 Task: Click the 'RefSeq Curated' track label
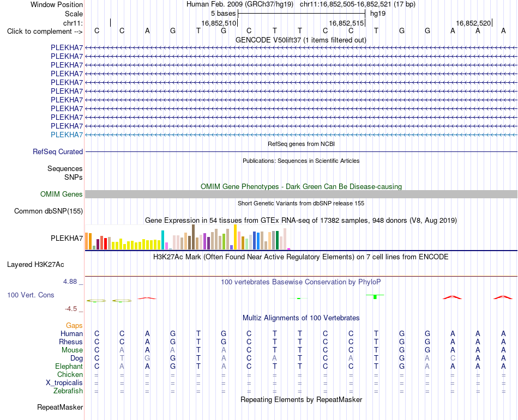[58, 152]
